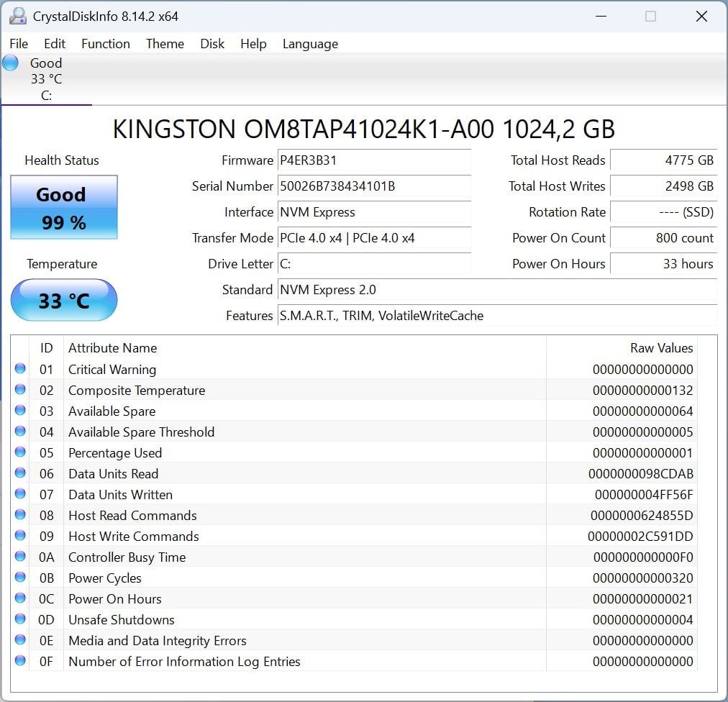Click the status dot for Power Cycles
This screenshot has width=728, height=702.
[20, 578]
